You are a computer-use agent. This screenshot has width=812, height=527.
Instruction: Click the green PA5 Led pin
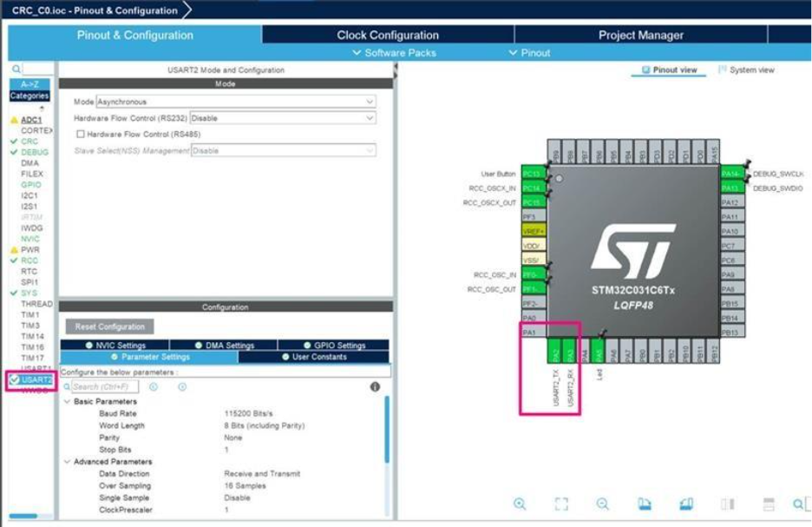[598, 351]
